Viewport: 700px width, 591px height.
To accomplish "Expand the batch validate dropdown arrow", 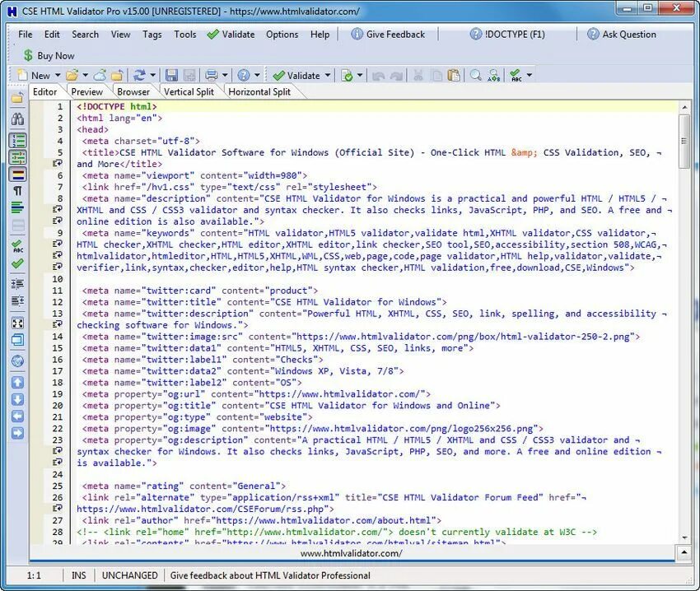I will [360, 76].
